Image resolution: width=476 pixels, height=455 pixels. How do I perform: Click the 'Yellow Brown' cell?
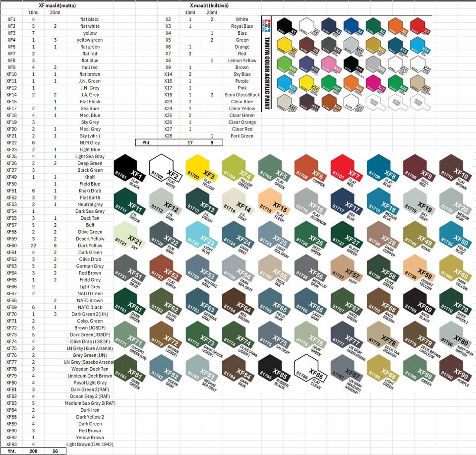90,438
